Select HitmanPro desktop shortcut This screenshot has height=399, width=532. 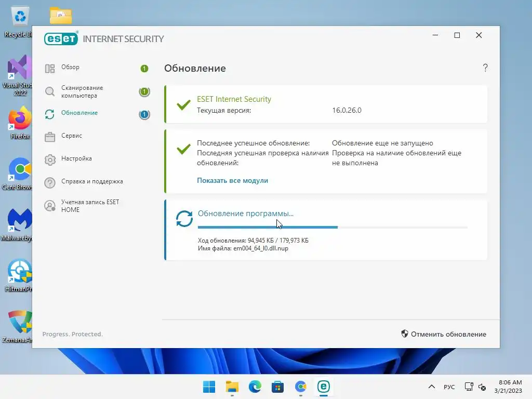(18, 276)
